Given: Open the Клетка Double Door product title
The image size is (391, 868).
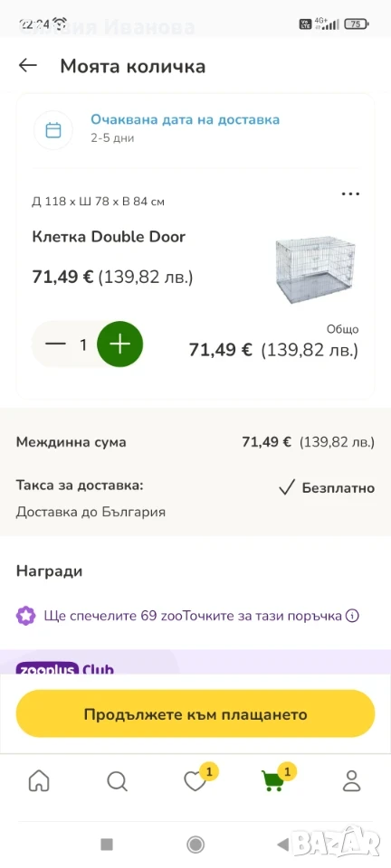Looking at the screenshot, I should click(109, 237).
